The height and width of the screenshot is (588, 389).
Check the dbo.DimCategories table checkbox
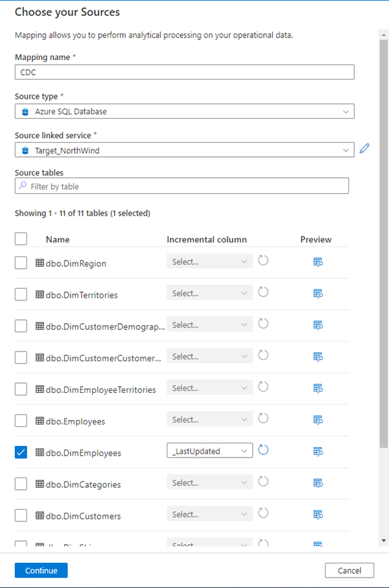pyautogui.click(x=21, y=484)
